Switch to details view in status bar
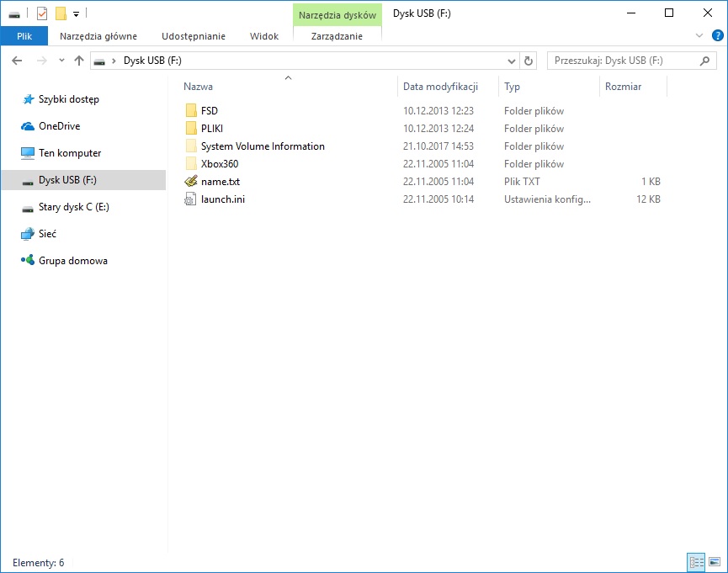This screenshot has width=728, height=573. 696,562
